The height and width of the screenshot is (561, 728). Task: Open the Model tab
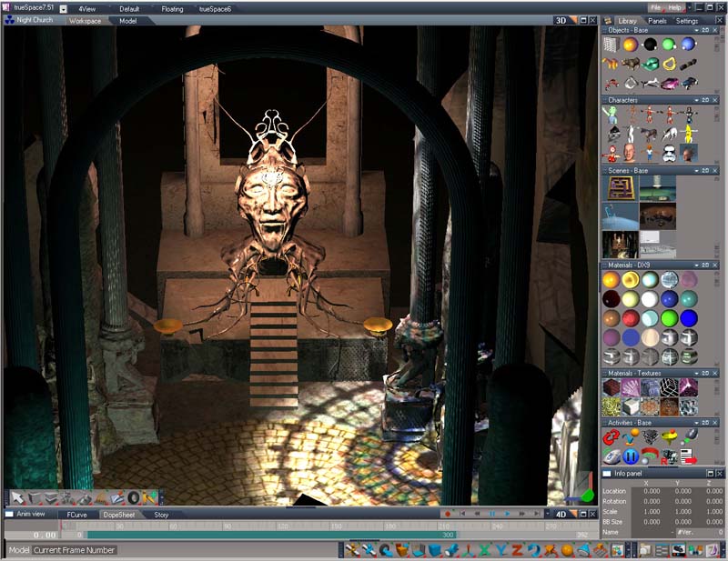pos(127,21)
